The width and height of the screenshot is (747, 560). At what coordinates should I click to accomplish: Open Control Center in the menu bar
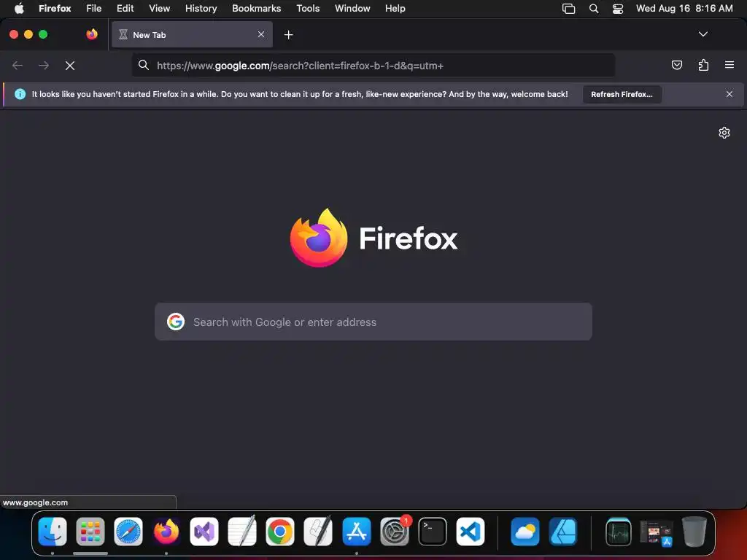tap(618, 9)
